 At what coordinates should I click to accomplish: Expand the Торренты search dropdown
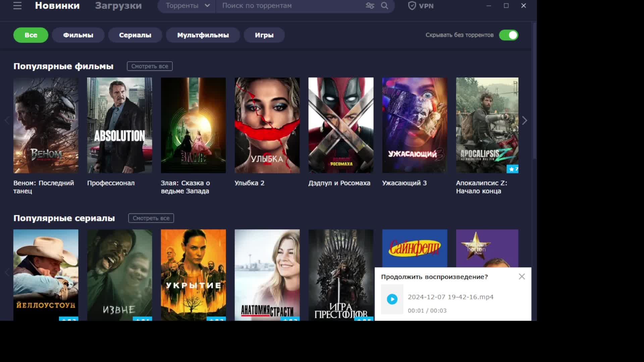pyautogui.click(x=187, y=6)
